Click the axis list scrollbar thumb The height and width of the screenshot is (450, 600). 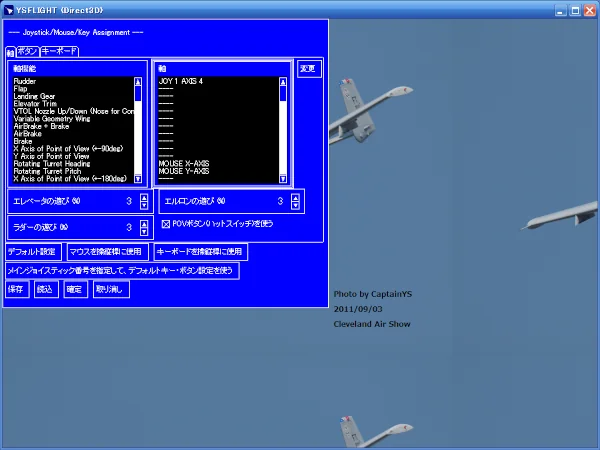tap(283, 94)
